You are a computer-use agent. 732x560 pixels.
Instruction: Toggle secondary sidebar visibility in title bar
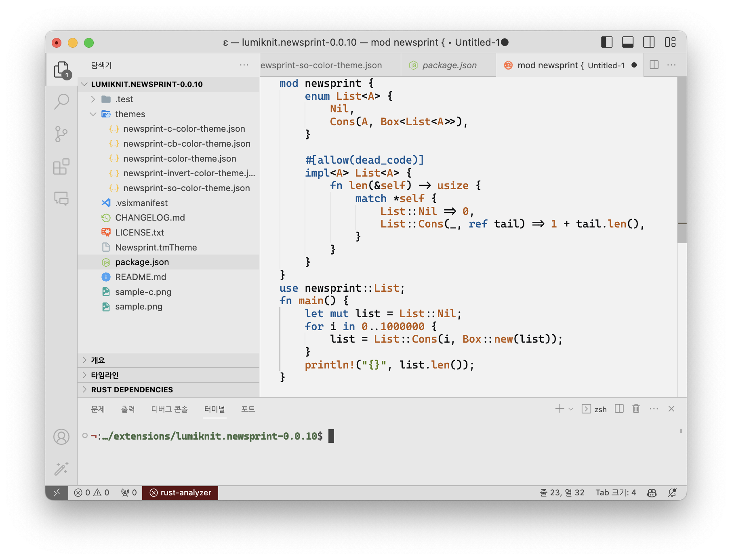tap(649, 42)
